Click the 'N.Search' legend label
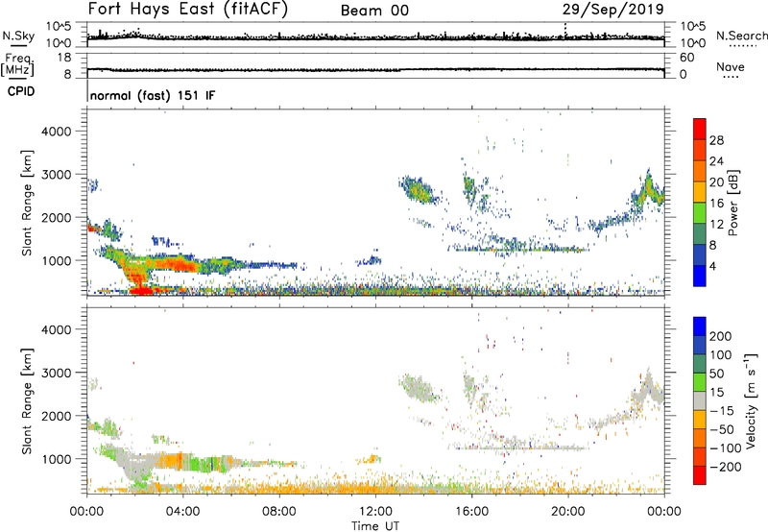 [741, 36]
